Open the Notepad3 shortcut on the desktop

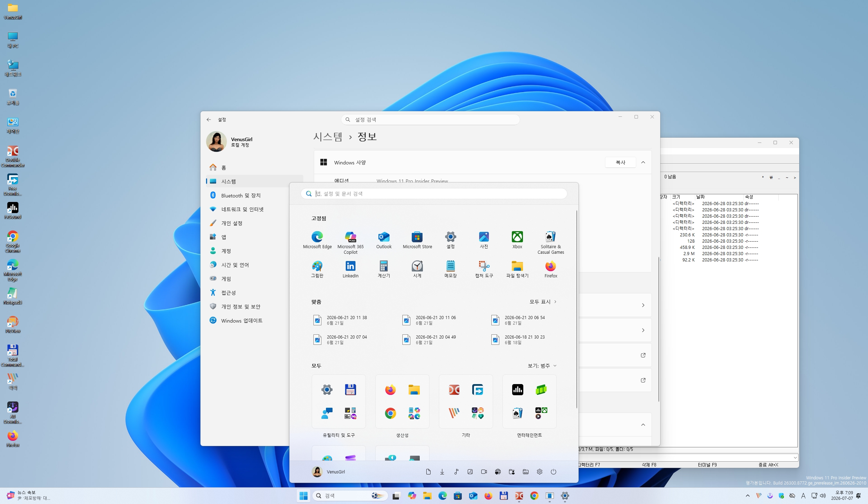tap(13, 296)
